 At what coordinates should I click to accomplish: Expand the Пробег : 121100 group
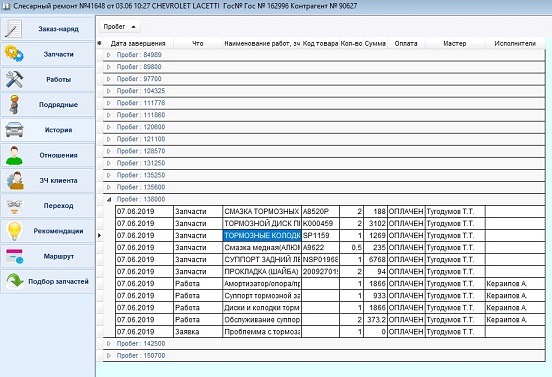pyautogui.click(x=109, y=139)
